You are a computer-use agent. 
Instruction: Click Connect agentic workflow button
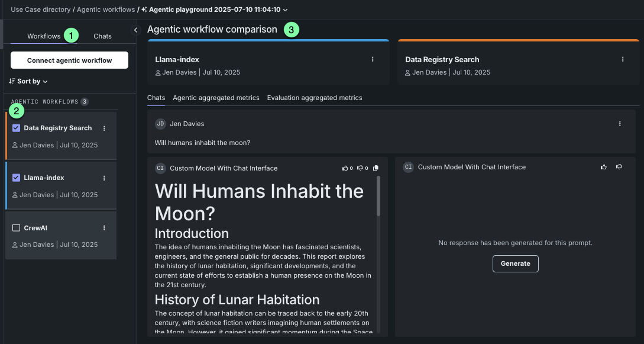click(x=69, y=60)
